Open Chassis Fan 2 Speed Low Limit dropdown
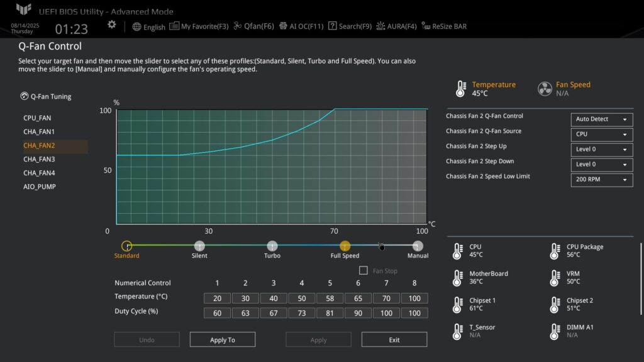This screenshot has height=362, width=644. [x=602, y=180]
